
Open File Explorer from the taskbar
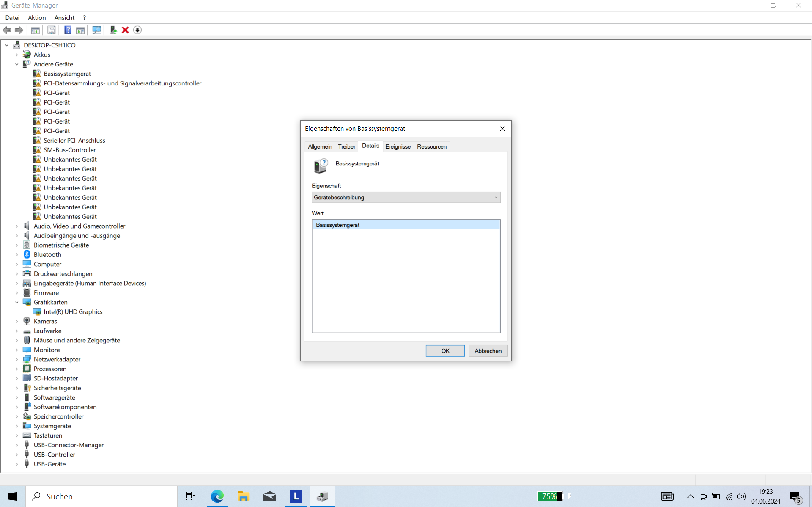pyautogui.click(x=243, y=496)
